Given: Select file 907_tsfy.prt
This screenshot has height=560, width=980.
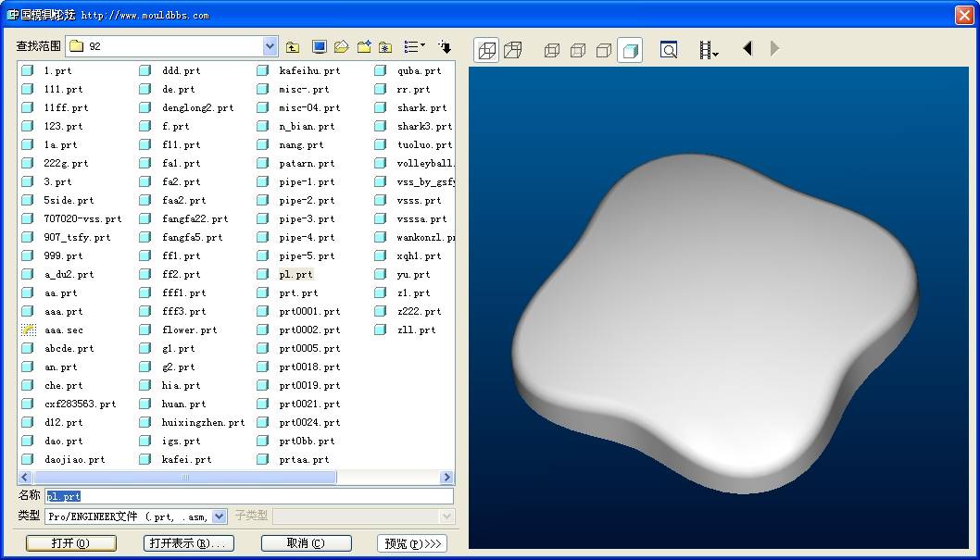Looking at the screenshot, I should [x=77, y=238].
